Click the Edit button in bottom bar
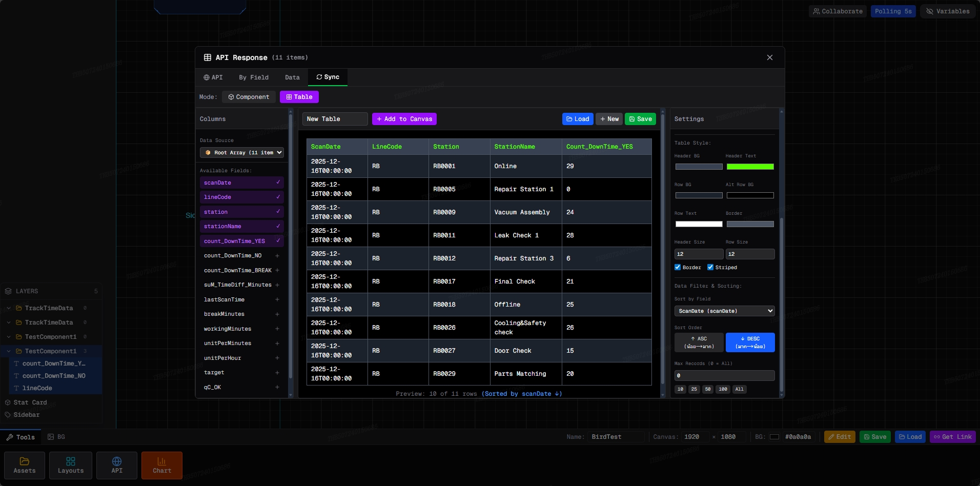Screen dimensions: 980x486 click(x=840, y=437)
